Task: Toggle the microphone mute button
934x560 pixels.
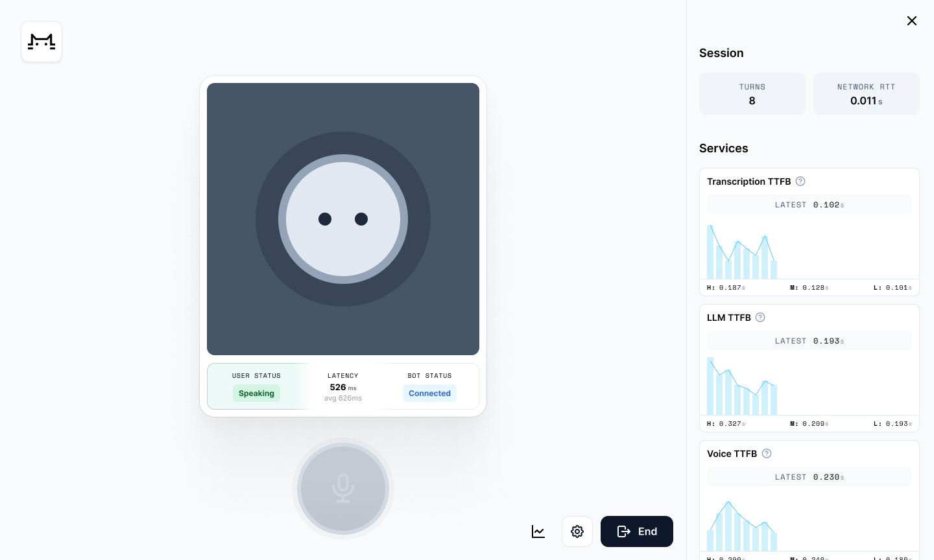Action: coord(343,489)
